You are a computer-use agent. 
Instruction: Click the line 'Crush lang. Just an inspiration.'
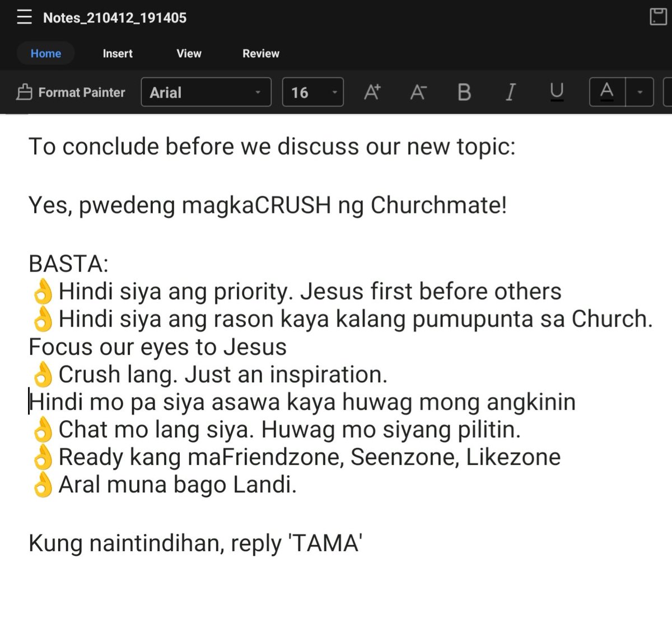tap(223, 374)
